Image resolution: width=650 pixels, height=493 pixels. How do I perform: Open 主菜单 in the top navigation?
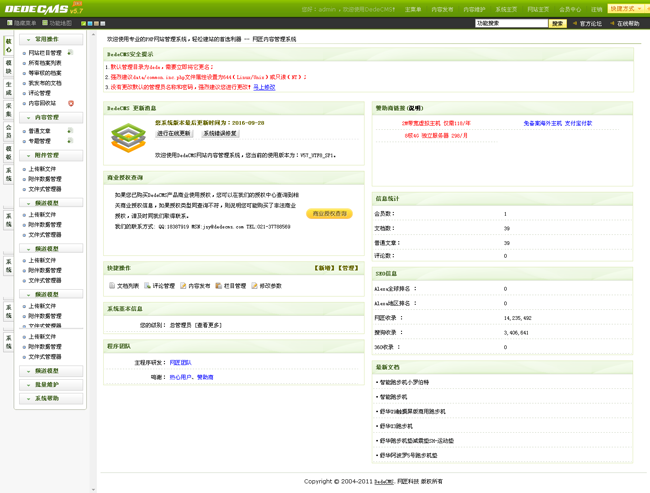[x=413, y=10]
